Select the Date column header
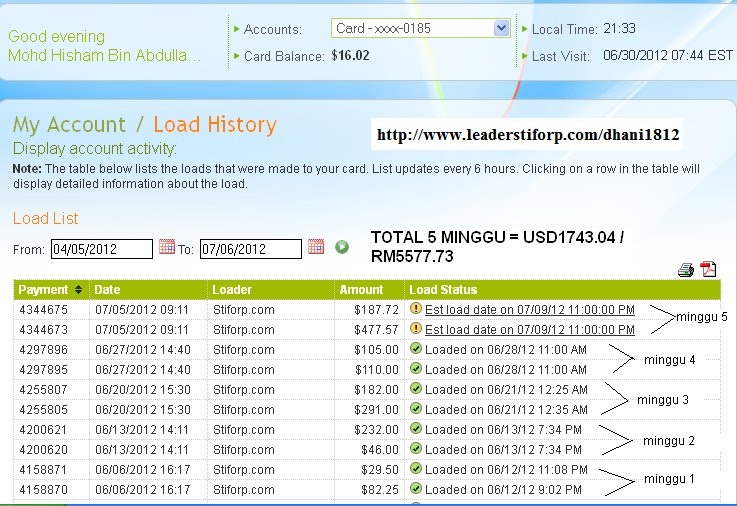The image size is (737, 506). [x=107, y=289]
